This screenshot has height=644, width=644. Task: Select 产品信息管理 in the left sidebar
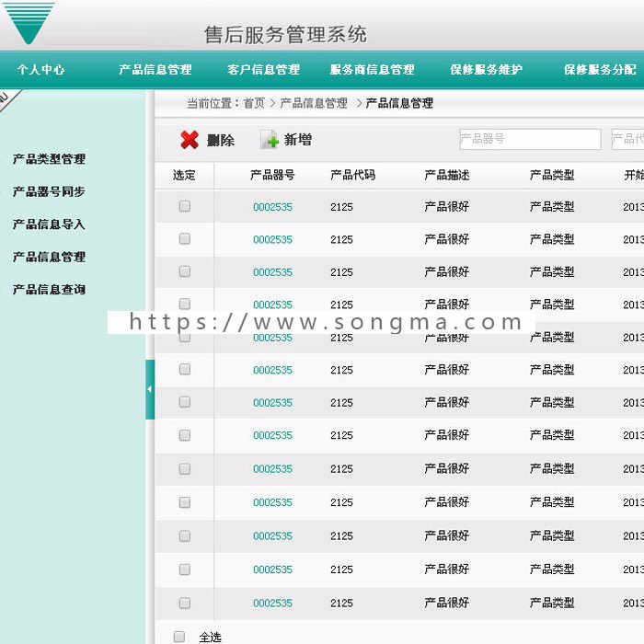[x=49, y=257]
